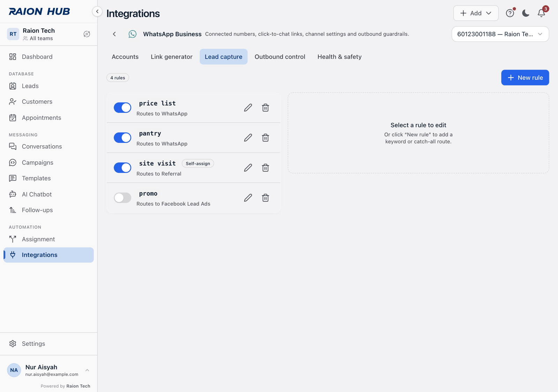
Task: Open the help icon in header
Action: coord(510,13)
